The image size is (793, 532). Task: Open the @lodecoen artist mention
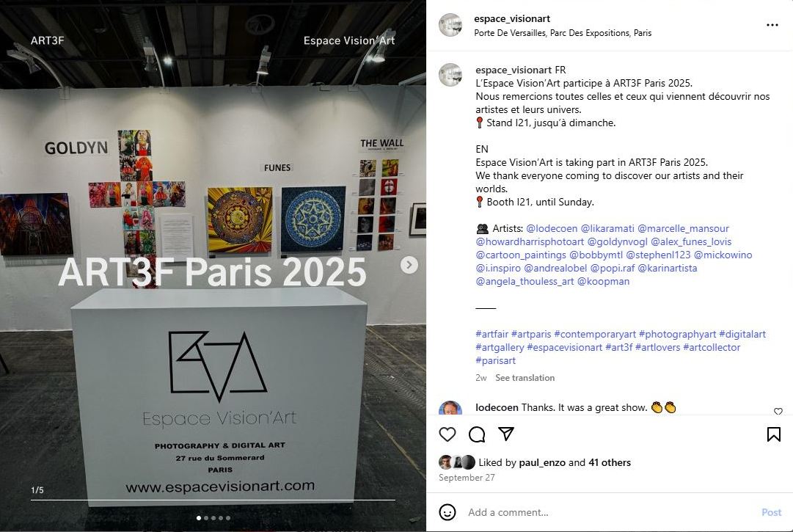[x=552, y=229]
